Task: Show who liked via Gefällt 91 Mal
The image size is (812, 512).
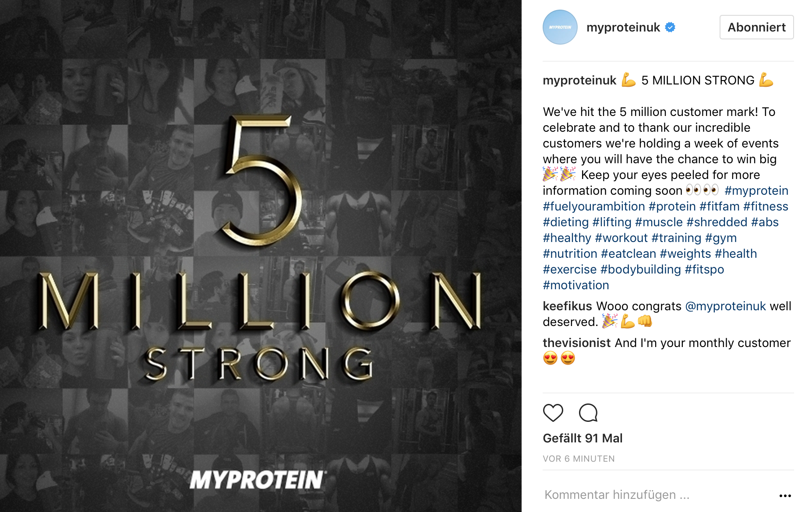Action: pyautogui.click(x=583, y=438)
